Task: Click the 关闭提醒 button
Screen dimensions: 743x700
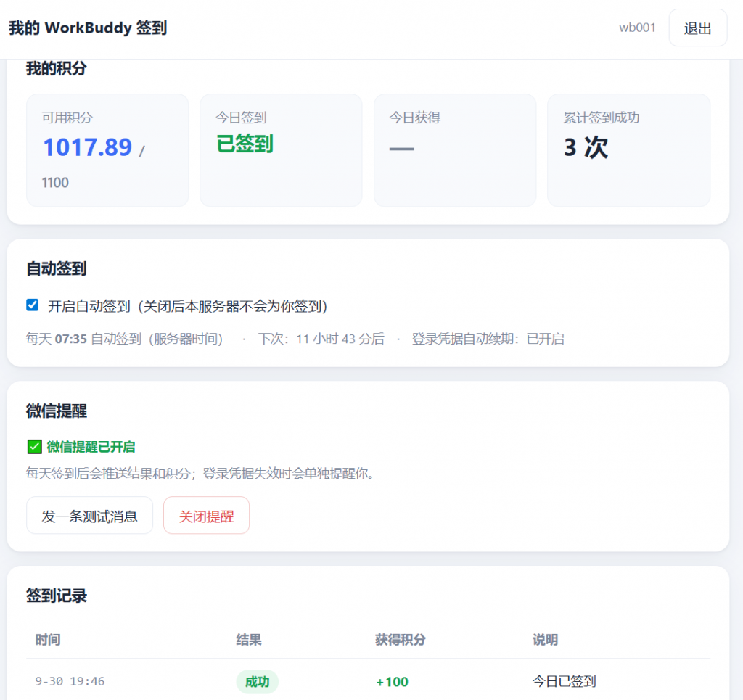Action: (x=206, y=515)
